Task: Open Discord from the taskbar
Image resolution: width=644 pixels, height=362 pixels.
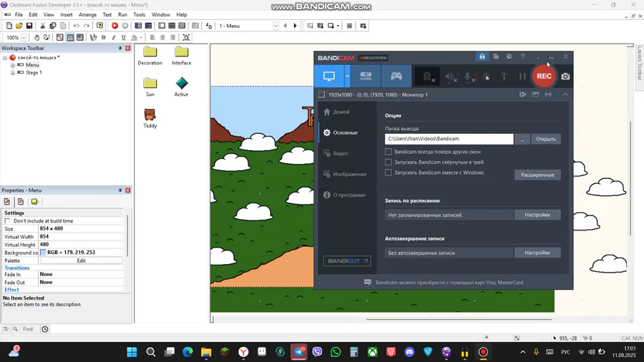Action: coord(409,352)
